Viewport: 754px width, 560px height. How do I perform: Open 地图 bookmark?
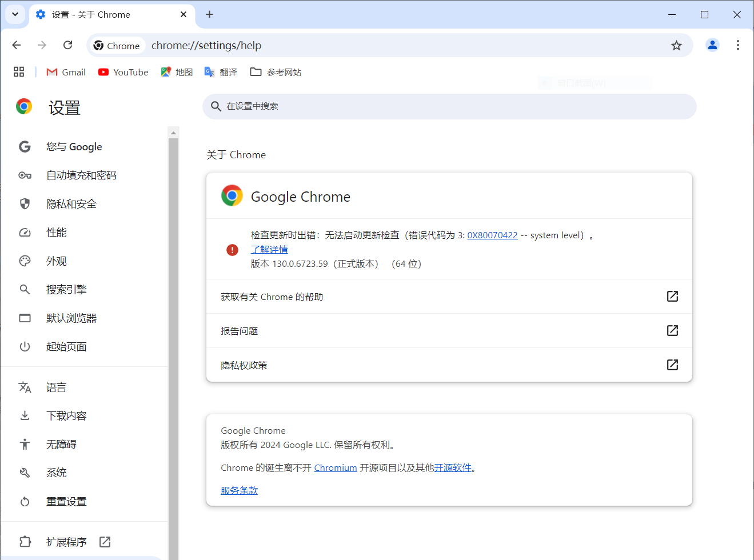(177, 72)
